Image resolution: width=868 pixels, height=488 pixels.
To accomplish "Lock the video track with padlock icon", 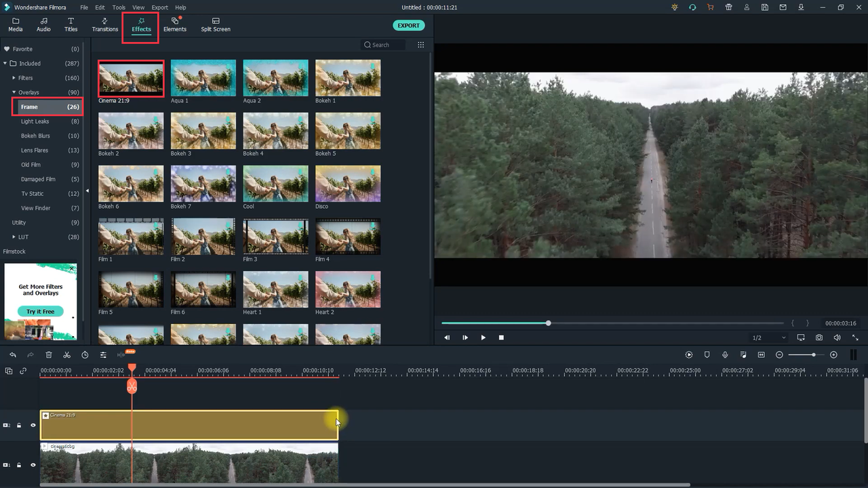I will pos(18,465).
